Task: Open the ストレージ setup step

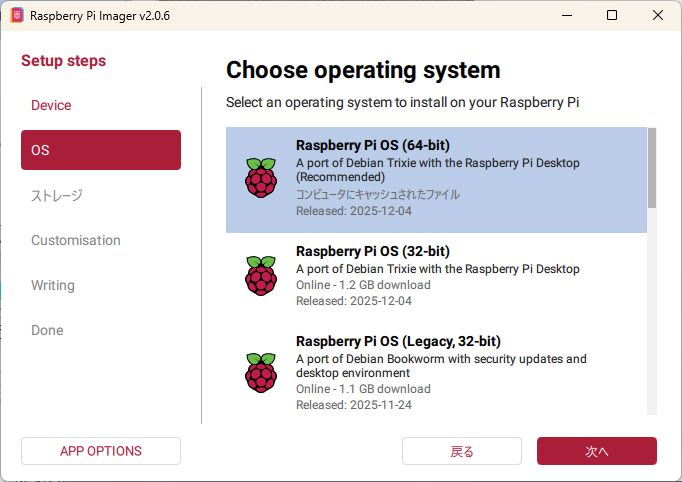Action: click(101, 196)
